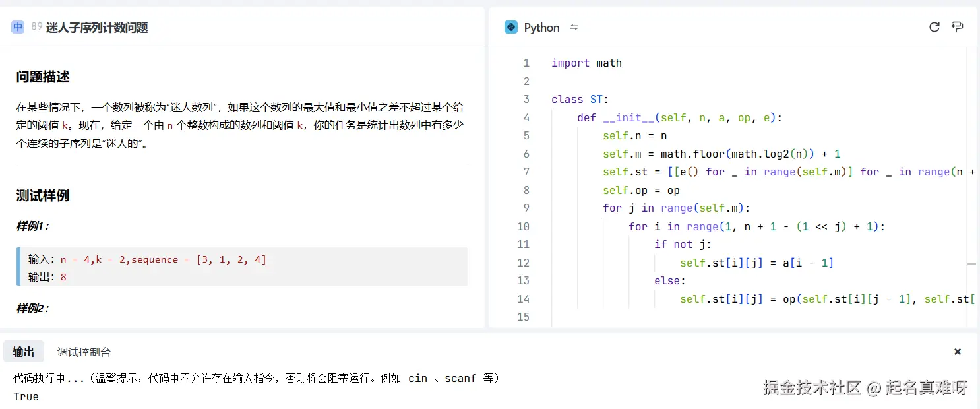
Task: Select the 输出 tab
Action: 24,352
